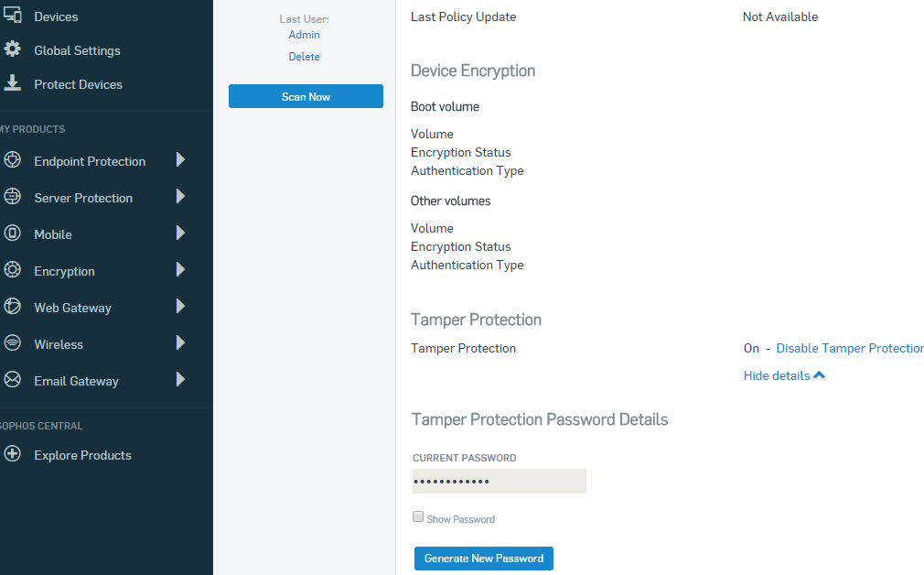Image resolution: width=924 pixels, height=575 pixels.
Task: Select Server Protection in sidebar
Action: (x=83, y=198)
